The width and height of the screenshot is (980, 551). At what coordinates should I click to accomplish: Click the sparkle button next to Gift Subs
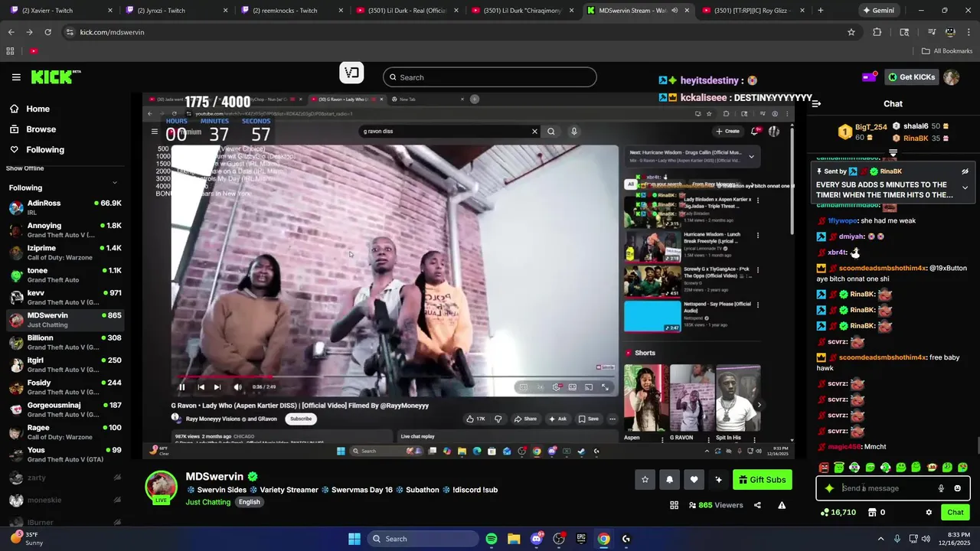(x=718, y=480)
